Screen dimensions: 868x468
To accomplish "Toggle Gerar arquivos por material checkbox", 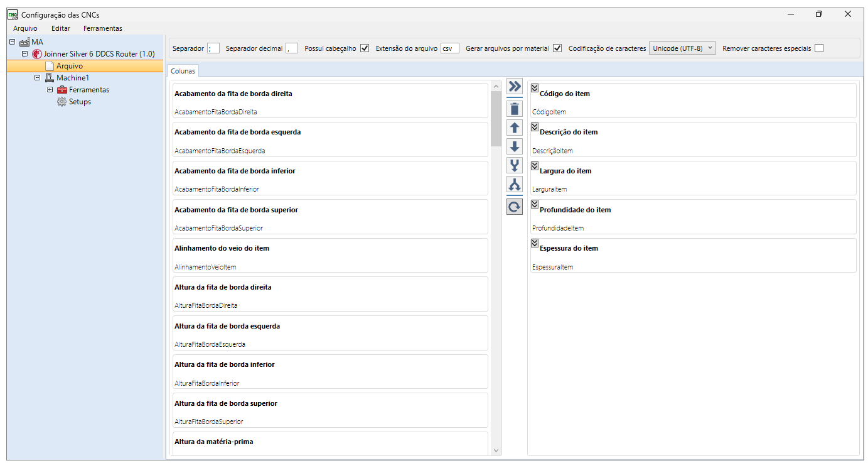I will tap(557, 48).
